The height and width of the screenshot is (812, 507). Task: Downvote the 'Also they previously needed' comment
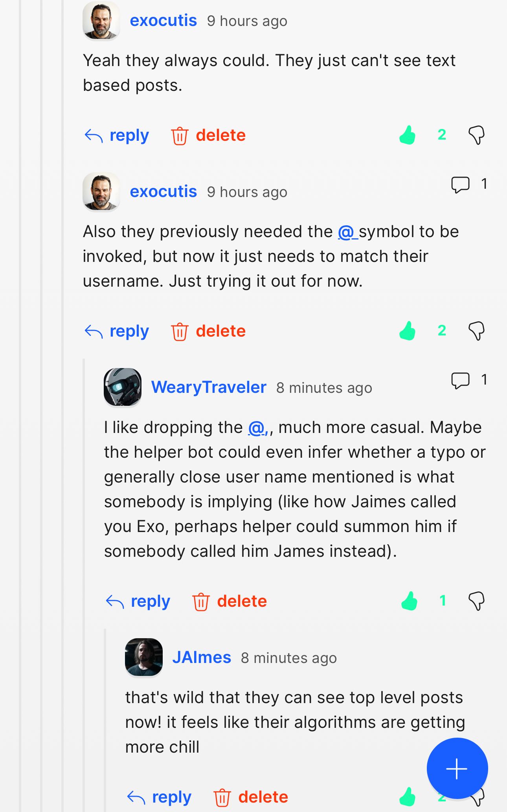[476, 331]
